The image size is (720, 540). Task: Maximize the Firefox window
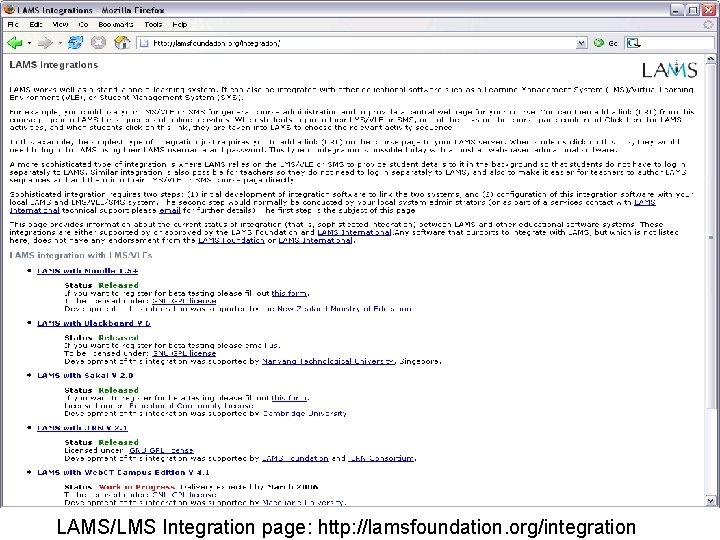pyautogui.click(x=692, y=10)
